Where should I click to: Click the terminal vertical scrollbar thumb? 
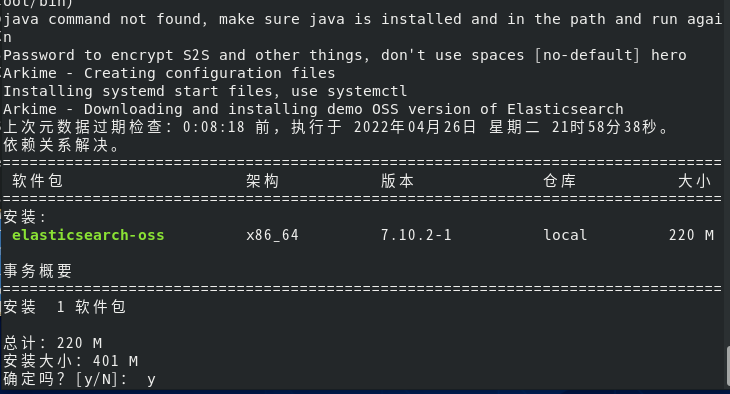[728, 366]
